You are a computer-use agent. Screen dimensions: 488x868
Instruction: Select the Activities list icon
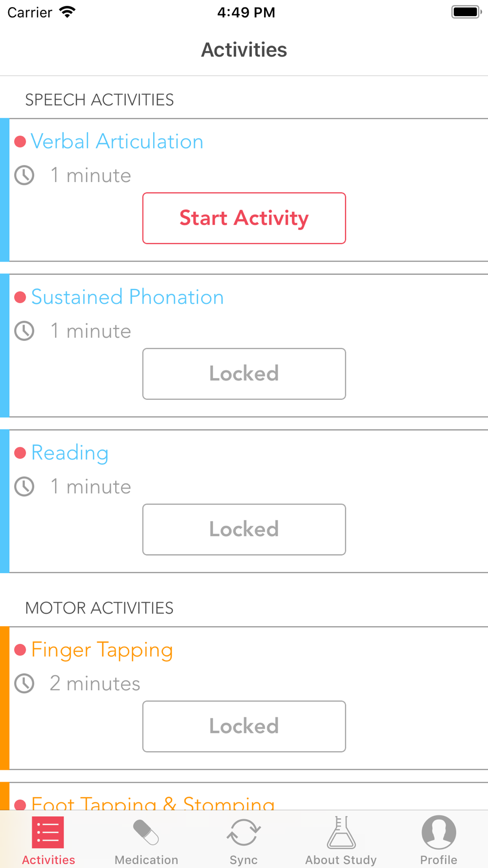(48, 832)
